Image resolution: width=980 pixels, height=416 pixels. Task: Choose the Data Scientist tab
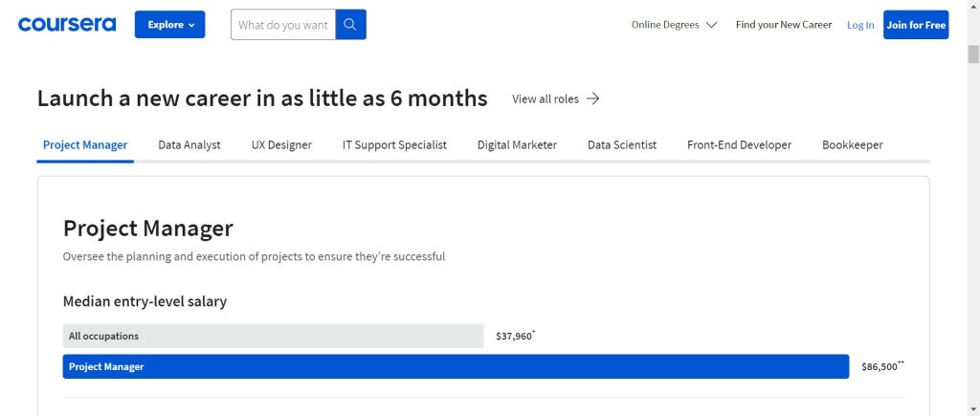[622, 145]
